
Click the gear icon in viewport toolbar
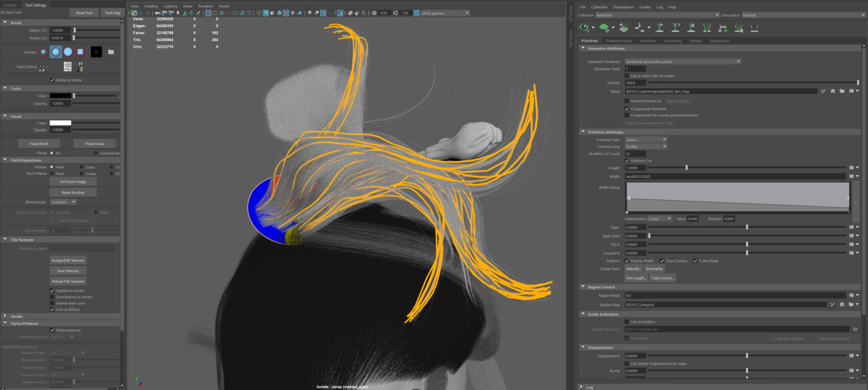[x=374, y=13]
